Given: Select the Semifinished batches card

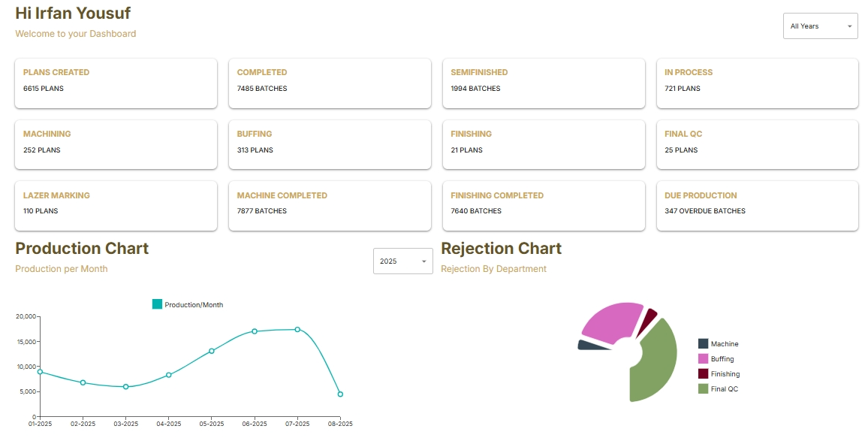Looking at the screenshot, I should (x=544, y=83).
